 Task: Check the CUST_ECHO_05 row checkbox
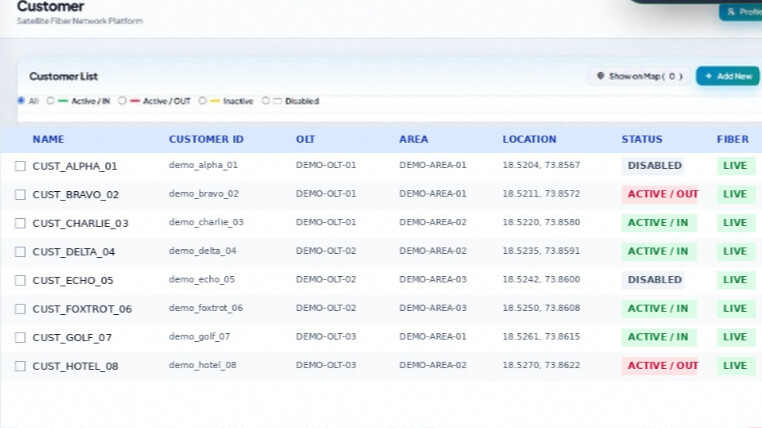coord(20,280)
